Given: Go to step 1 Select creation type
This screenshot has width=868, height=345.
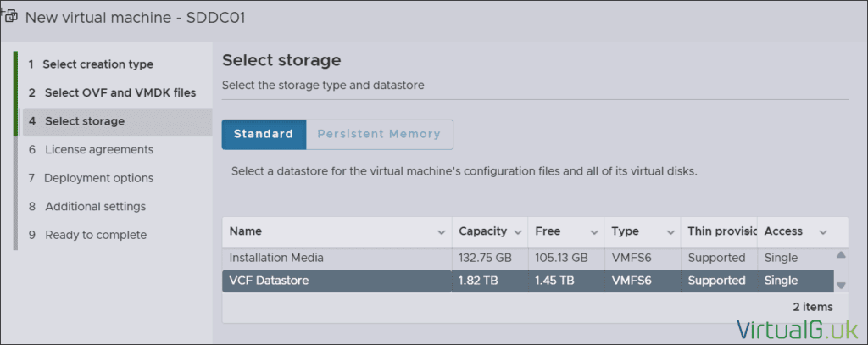Looking at the screenshot, I should (98, 64).
